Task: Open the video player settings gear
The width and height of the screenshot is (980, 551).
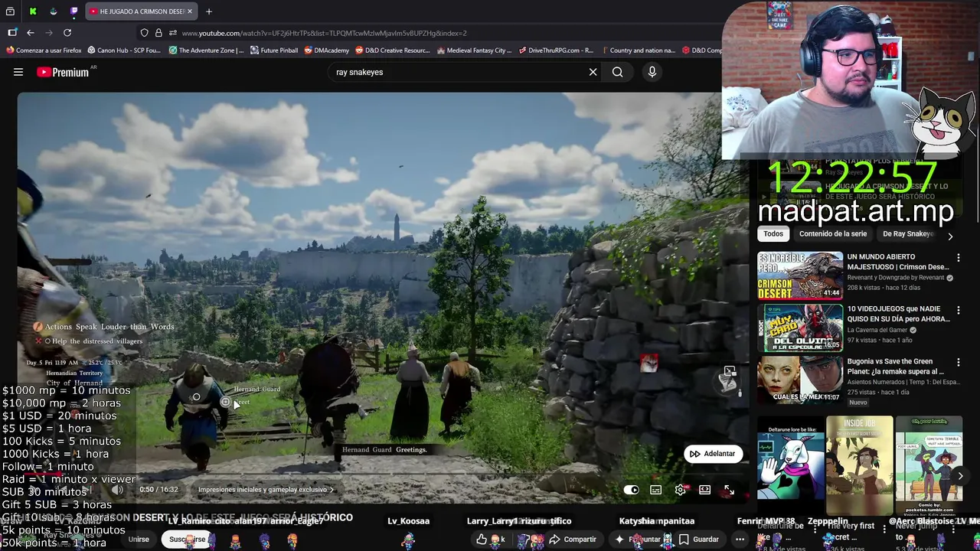Action: (681, 490)
